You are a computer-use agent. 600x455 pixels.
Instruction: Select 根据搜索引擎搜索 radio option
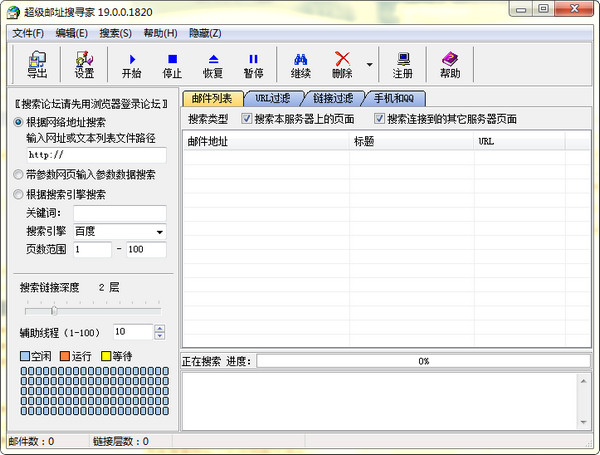pos(20,195)
